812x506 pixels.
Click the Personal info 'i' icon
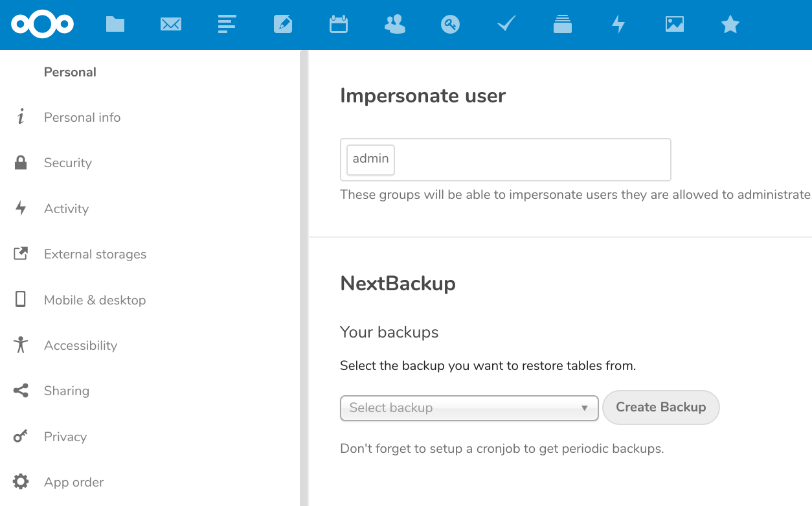tap(21, 117)
